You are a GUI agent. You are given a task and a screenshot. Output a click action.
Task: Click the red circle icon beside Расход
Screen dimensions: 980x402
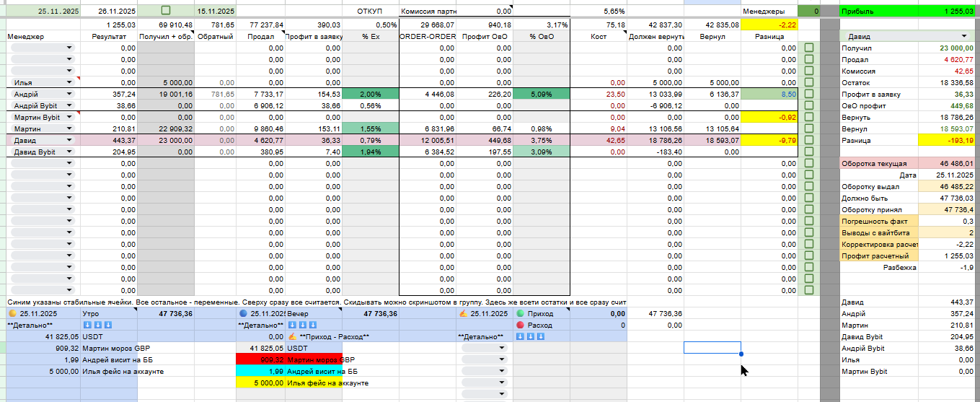(x=520, y=325)
